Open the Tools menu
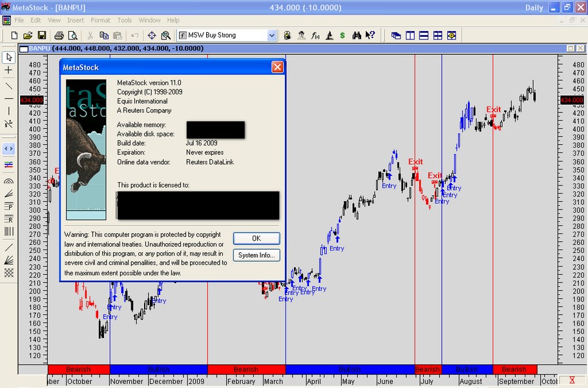Viewport: 588px width, 388px height. click(125, 20)
